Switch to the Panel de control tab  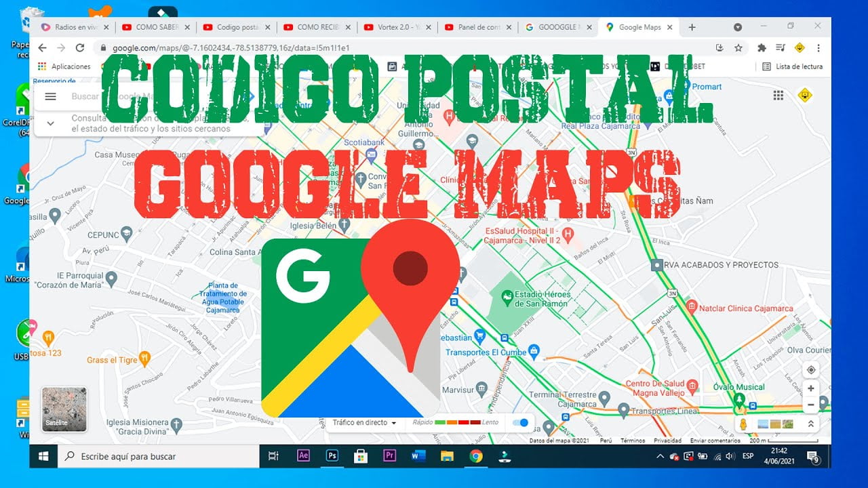478,27
